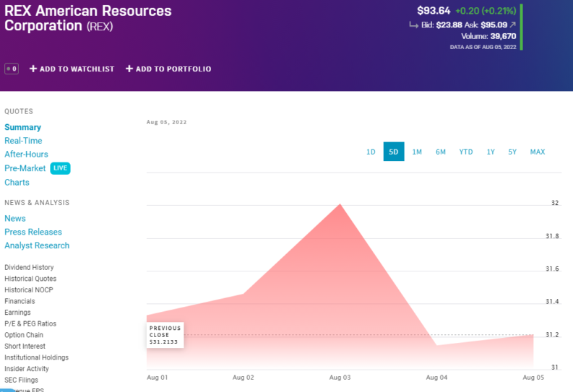Image resolution: width=573 pixels, height=392 pixels.
Task: Open Historical NOCP
Action: coord(28,289)
